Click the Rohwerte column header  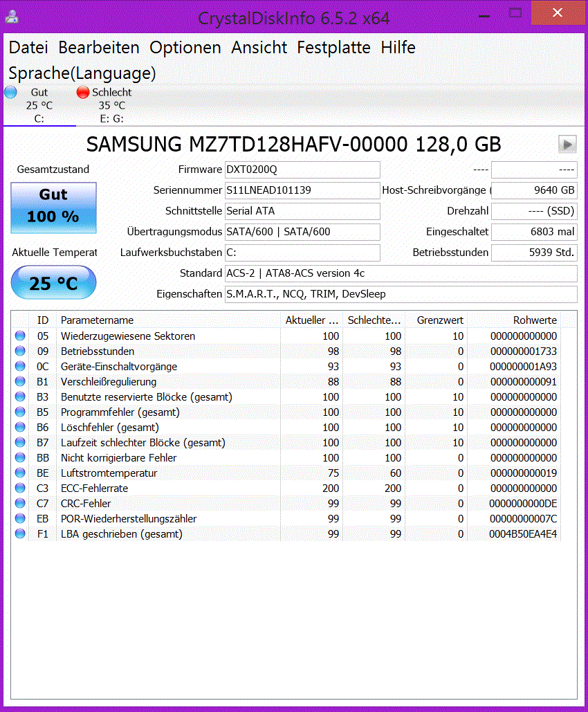[514, 320]
